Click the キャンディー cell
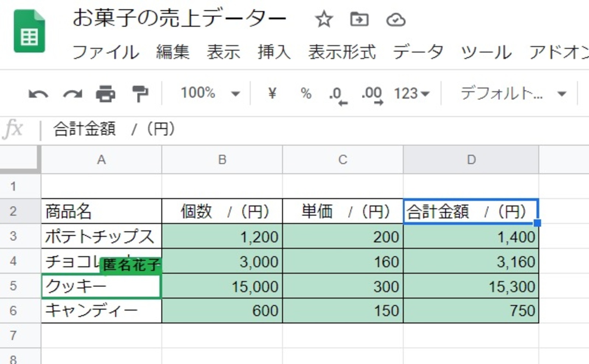 101,311
